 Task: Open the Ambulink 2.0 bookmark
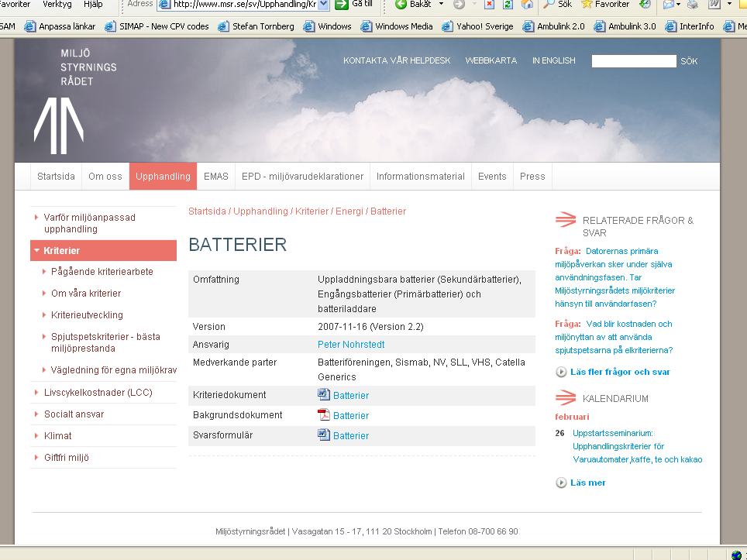pyautogui.click(x=553, y=26)
